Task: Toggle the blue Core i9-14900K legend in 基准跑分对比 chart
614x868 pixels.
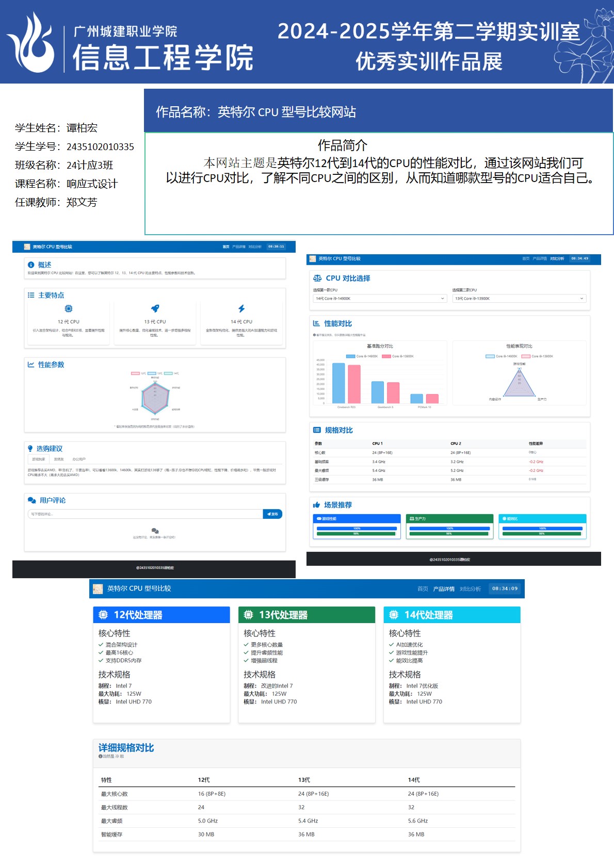Action: coord(362,356)
